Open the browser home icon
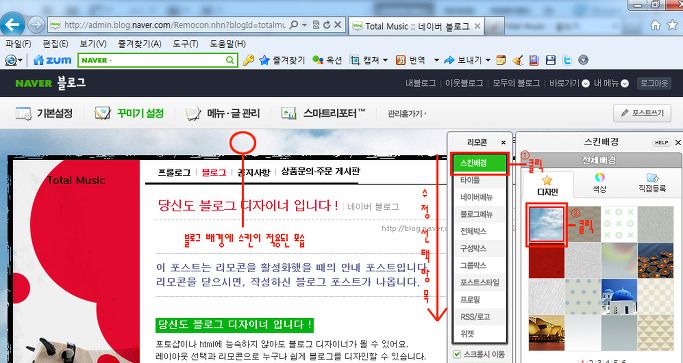 pyautogui.click(x=655, y=25)
